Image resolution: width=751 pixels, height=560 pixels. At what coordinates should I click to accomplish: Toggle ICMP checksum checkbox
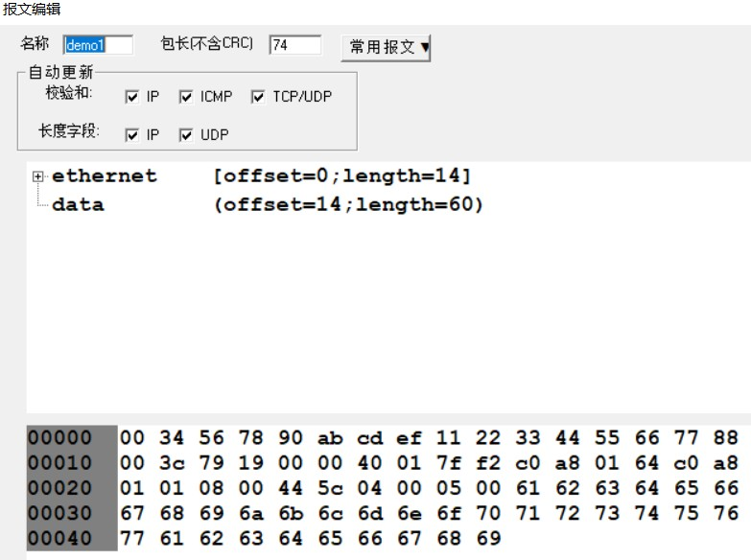point(186,97)
